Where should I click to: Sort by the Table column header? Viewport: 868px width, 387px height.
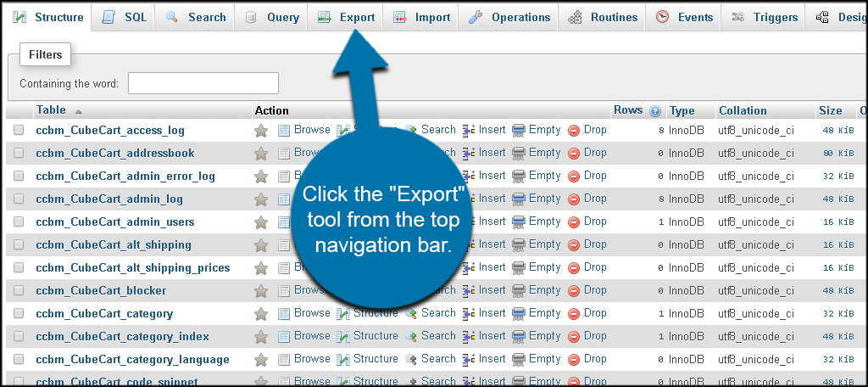pos(51,109)
